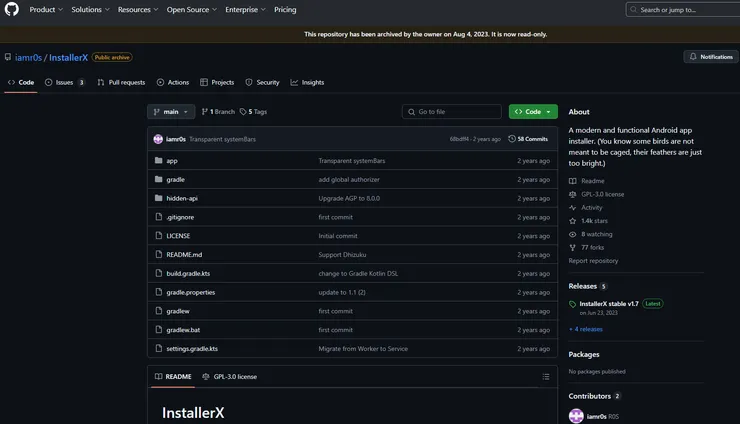
Task: Click the commit history 58 Commits icon
Action: [512, 139]
